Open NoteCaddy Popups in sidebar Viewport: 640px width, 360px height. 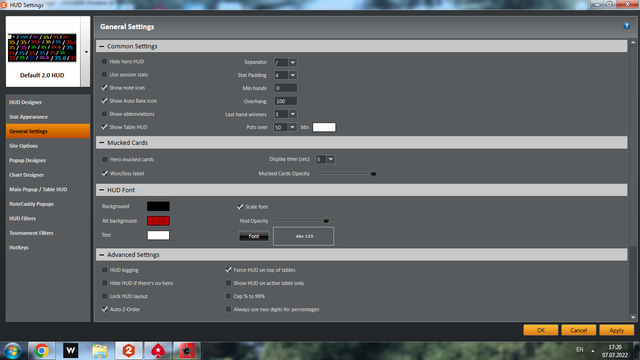[48, 204]
